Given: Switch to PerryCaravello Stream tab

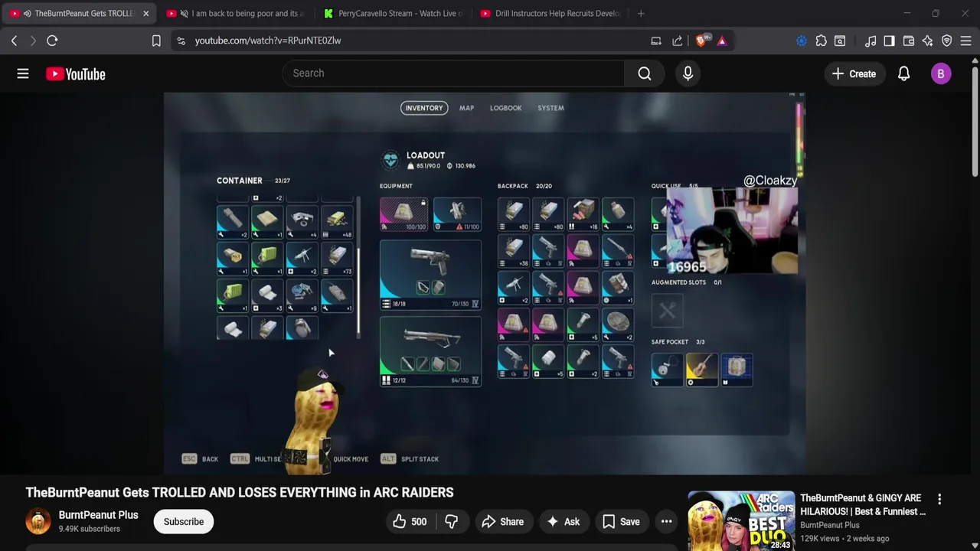Looking at the screenshot, I should pos(394,13).
